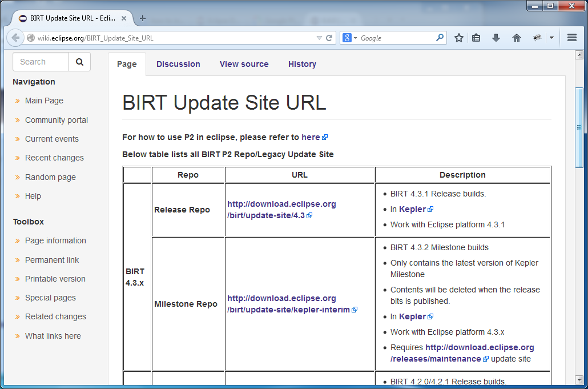The image size is (588, 389).
Task: Click the 'Release Repo' table cell
Action: tap(188, 210)
